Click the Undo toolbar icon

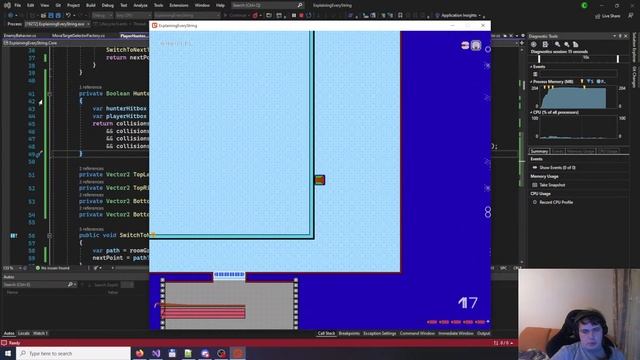click(69, 15)
